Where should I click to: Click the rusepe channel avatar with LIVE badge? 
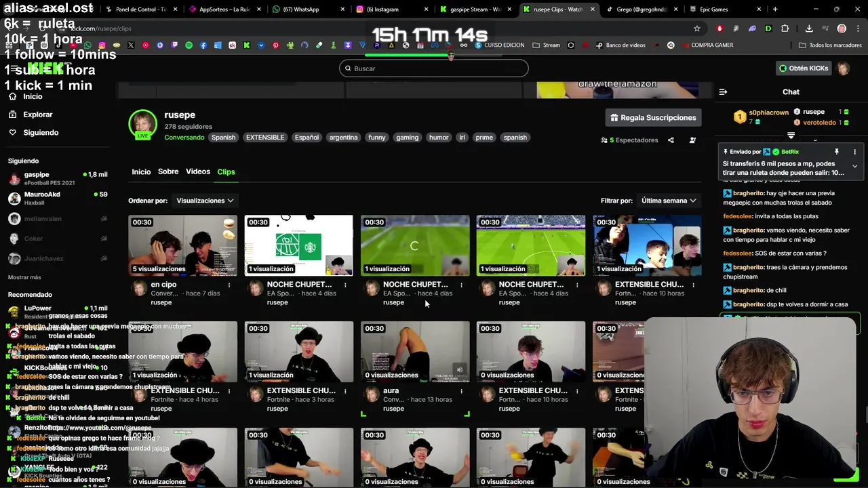pyautogui.click(x=142, y=125)
